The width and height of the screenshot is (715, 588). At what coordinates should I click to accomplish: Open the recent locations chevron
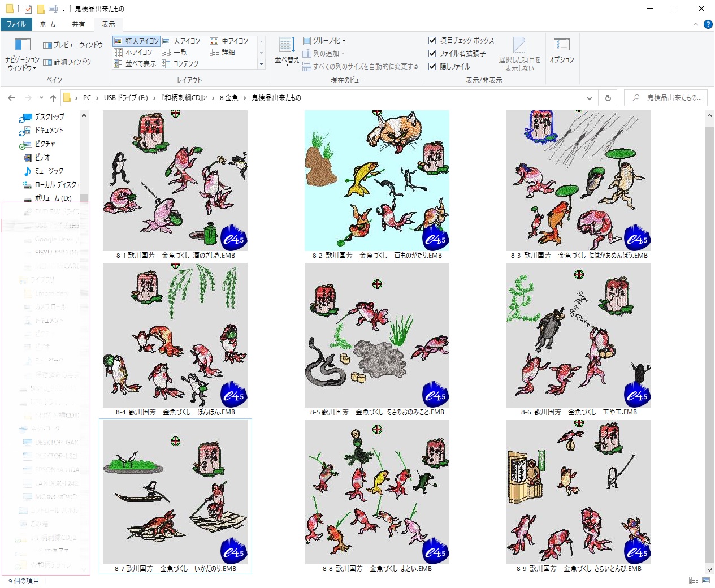pos(41,98)
